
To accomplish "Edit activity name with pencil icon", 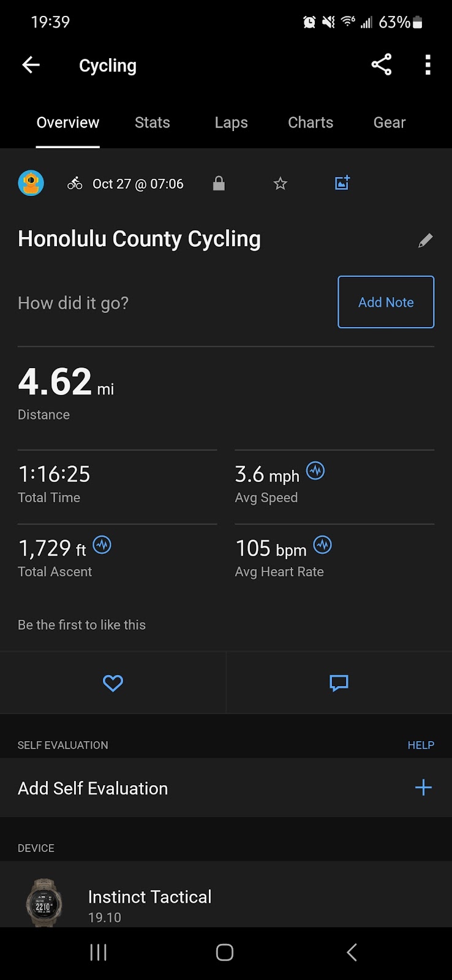I will [425, 241].
